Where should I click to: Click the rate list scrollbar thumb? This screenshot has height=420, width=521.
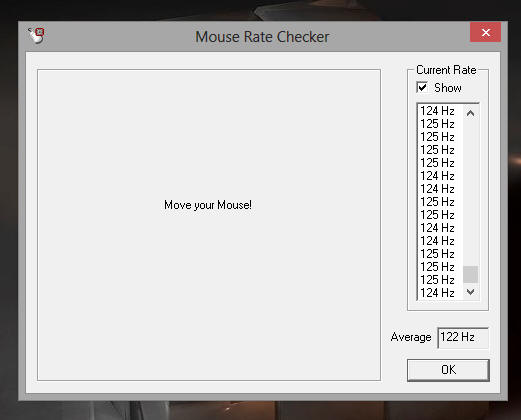(x=470, y=274)
